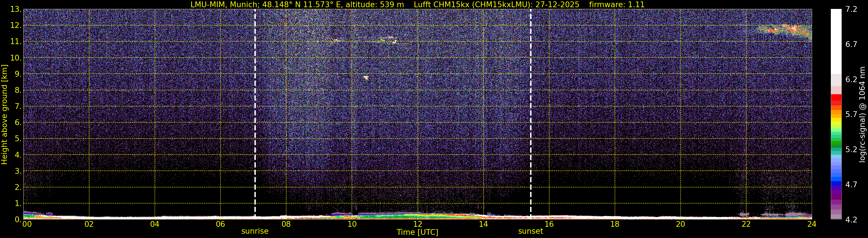This screenshot has width=868, height=238.
Task: Click the height axis tick label '2.'
Action: click(x=18, y=187)
